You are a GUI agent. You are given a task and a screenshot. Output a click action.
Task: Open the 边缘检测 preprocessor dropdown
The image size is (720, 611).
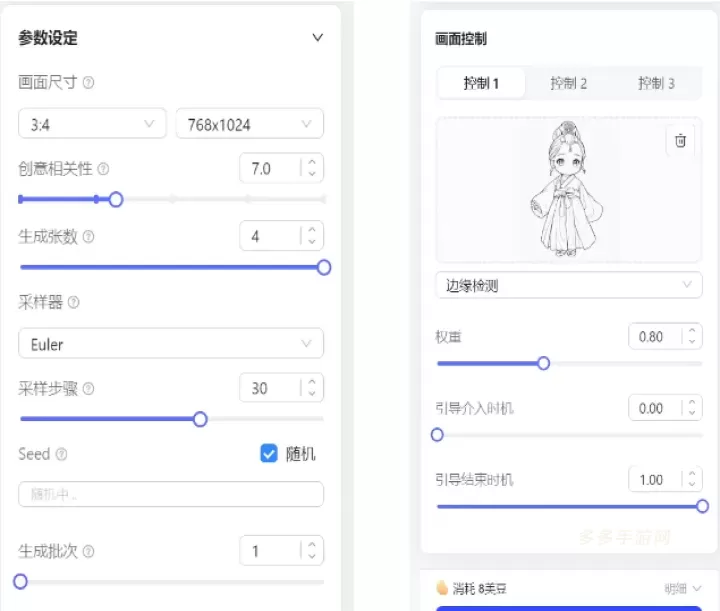568,285
